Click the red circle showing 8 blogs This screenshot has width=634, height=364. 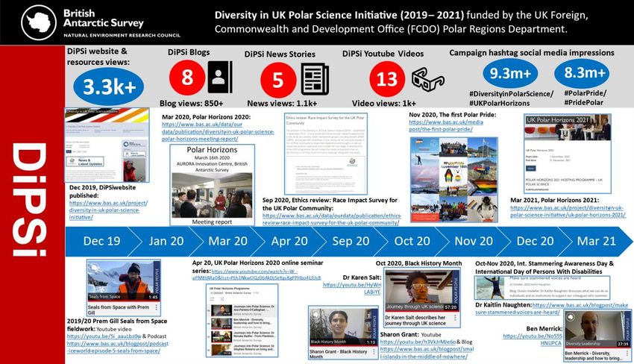click(186, 77)
